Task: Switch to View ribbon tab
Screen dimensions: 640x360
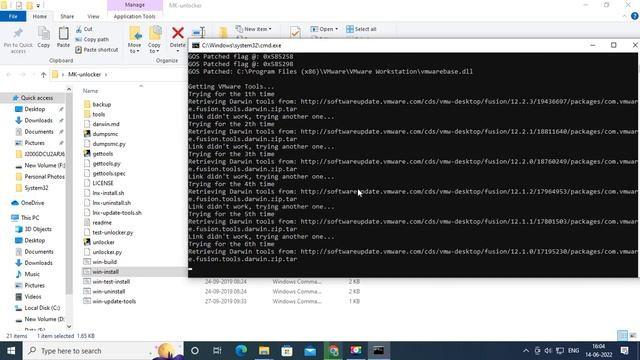Action: (93, 16)
